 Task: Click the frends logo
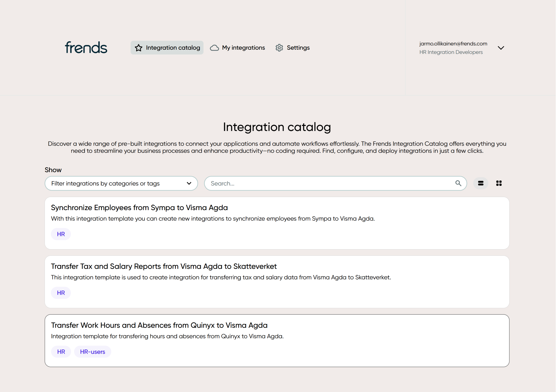[x=86, y=47]
